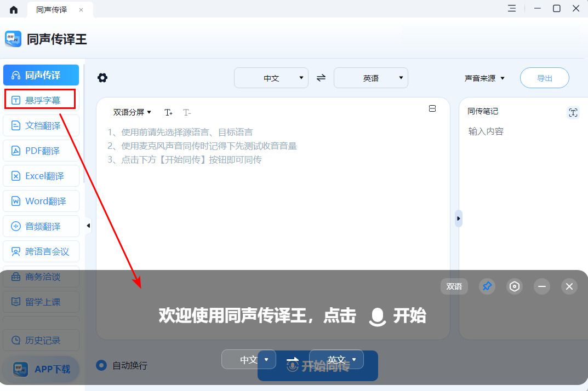Open 历史记录 in the sidebar
Screen dimensions: 588x391
coord(41,340)
